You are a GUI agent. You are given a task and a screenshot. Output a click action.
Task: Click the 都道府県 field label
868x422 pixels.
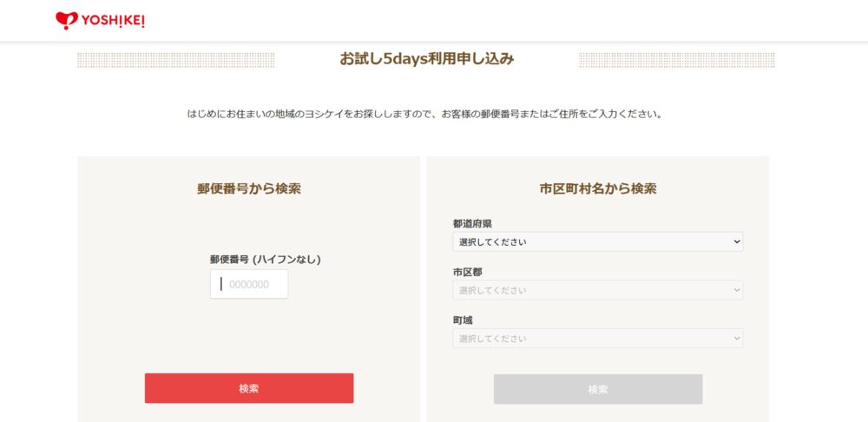pos(472,224)
